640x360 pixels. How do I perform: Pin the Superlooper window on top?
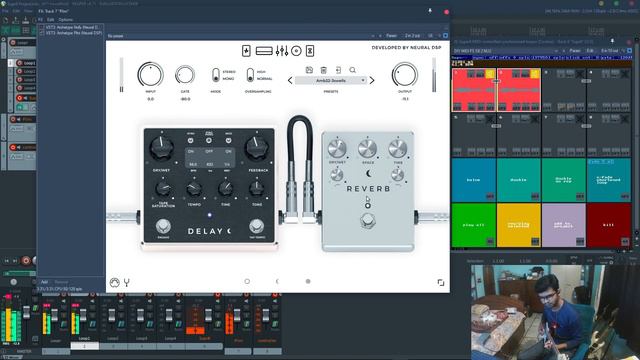612,41
